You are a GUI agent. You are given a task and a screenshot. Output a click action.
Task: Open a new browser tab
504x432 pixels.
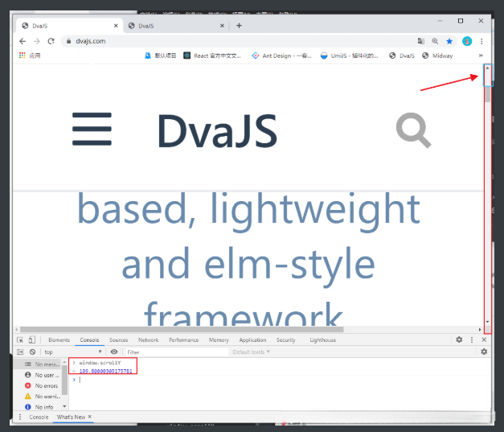pyautogui.click(x=239, y=26)
